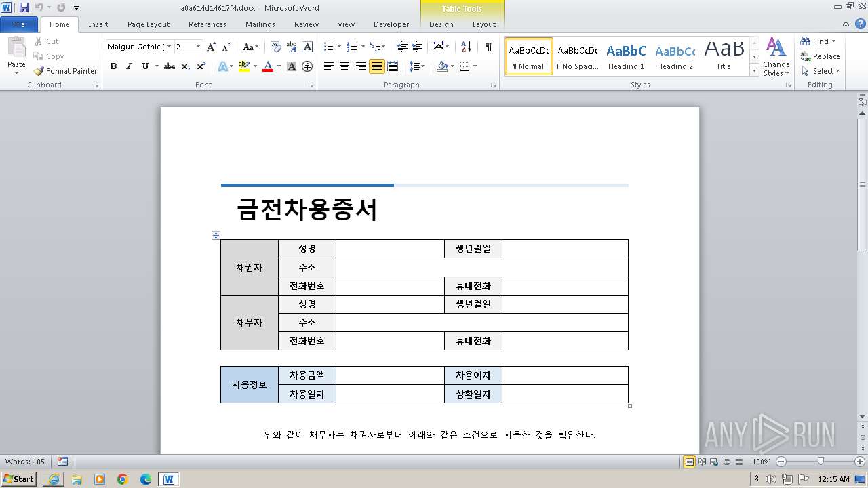This screenshot has height=488, width=868.
Task: Click the Decrease Indent icon
Action: [402, 47]
